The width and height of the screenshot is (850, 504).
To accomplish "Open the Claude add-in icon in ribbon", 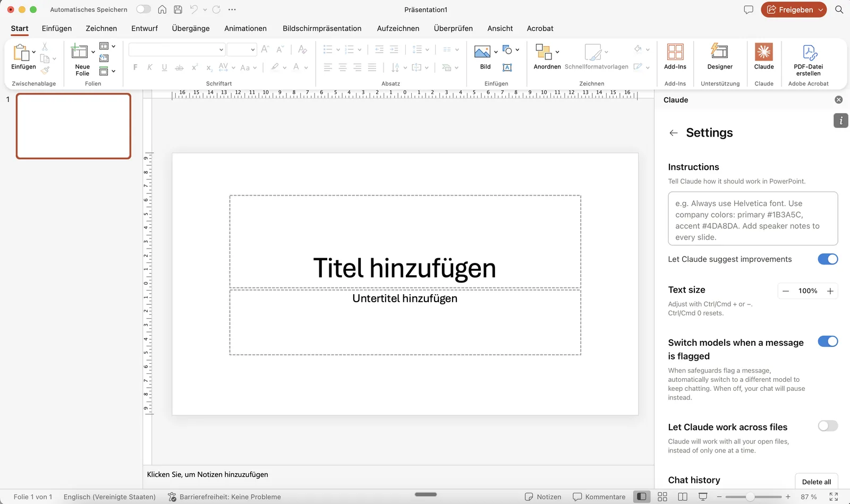I will 763,52.
